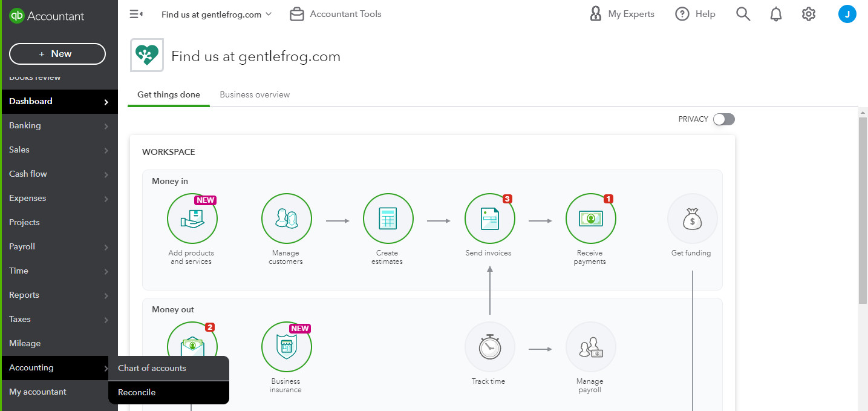Screen dimensions: 868x411
Task: Open the Get funding money bag icon
Action: [x=692, y=219]
